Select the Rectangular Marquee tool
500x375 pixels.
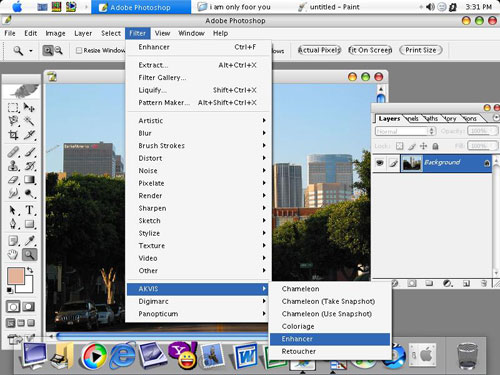[x=13, y=107]
